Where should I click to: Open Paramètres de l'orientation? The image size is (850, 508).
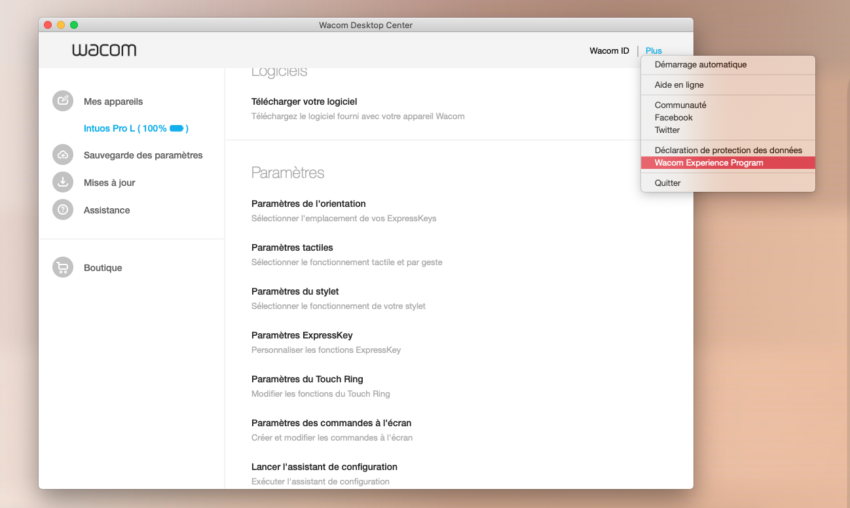(308, 204)
